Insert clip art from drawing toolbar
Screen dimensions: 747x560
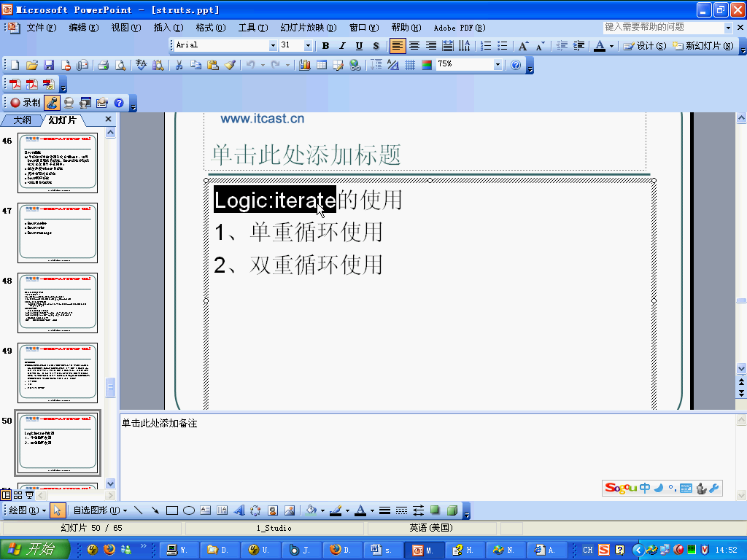pos(273,510)
